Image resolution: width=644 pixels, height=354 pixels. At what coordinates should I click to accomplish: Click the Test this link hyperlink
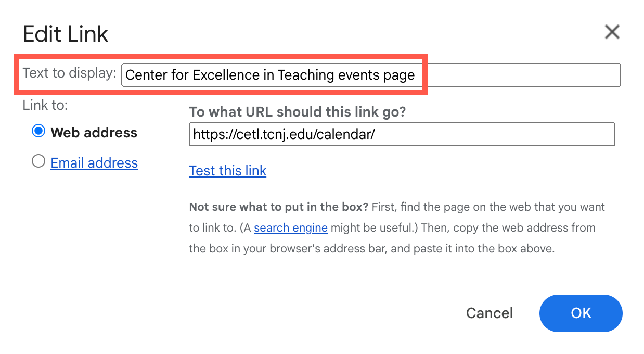point(227,171)
